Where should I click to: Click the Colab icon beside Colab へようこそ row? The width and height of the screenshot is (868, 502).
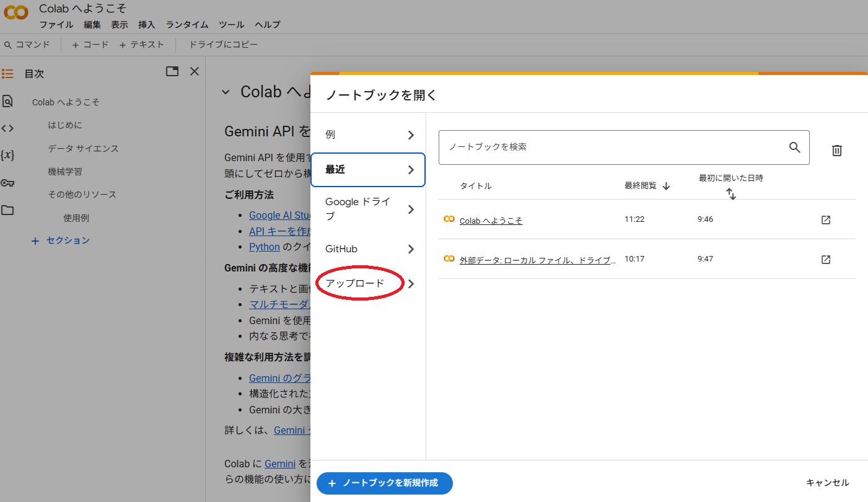449,219
